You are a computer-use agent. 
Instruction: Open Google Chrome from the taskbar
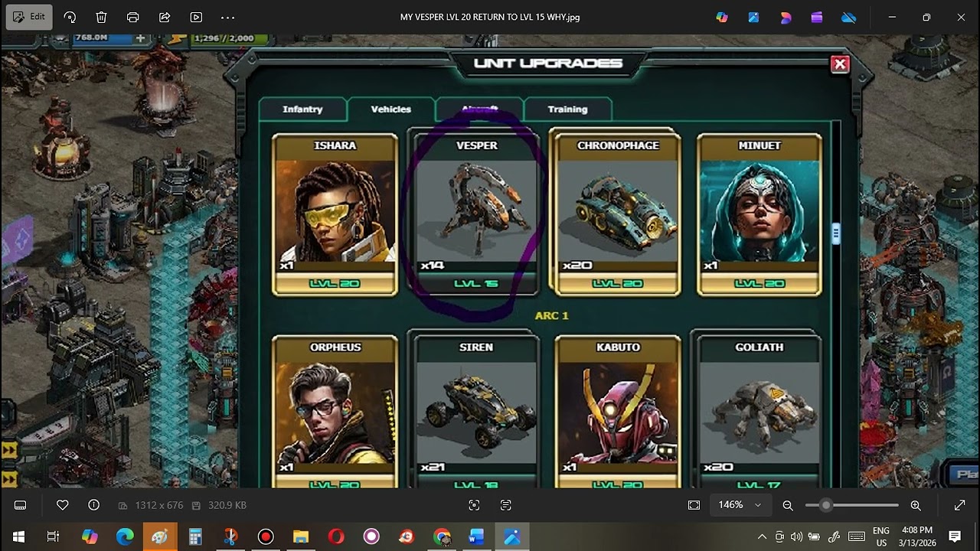tap(442, 536)
